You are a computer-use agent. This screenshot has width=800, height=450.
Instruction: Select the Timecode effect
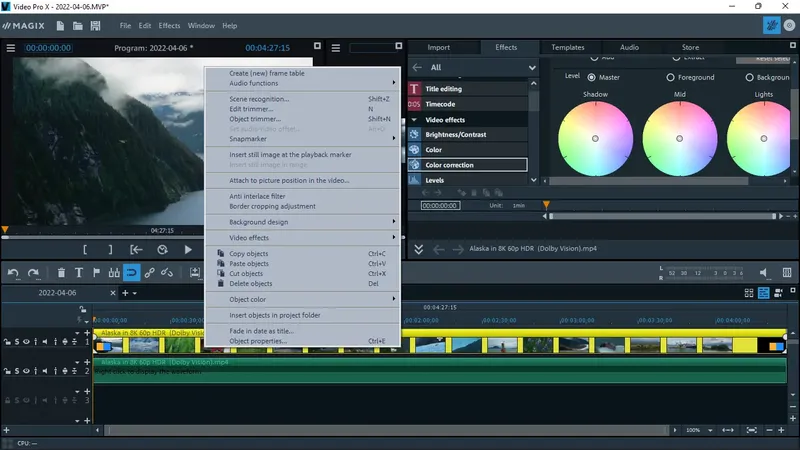[467, 104]
